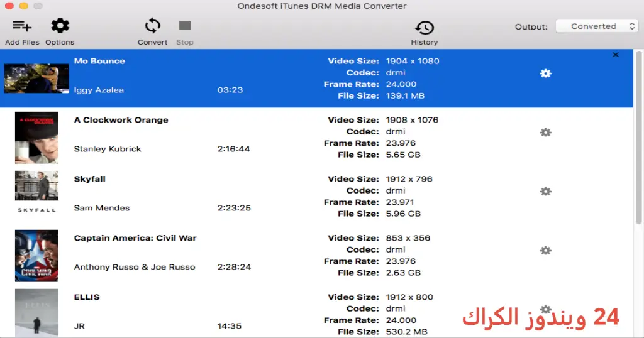Screen dimensions: 644x338
Task: Expand the Output Converted dropdown
Action: 597,26
